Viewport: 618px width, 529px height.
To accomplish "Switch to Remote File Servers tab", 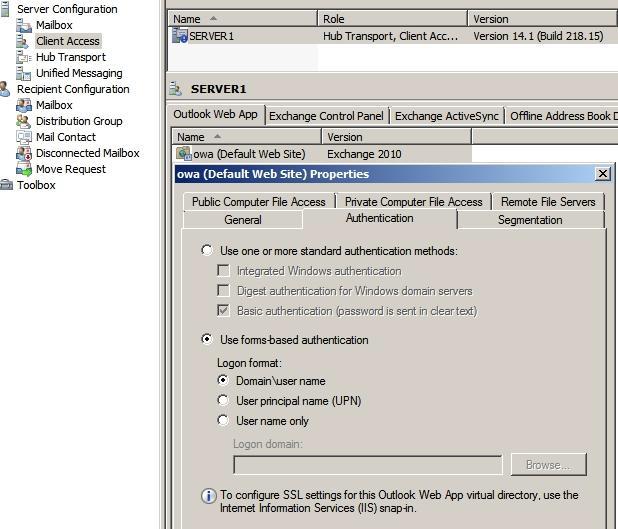I will (x=548, y=201).
